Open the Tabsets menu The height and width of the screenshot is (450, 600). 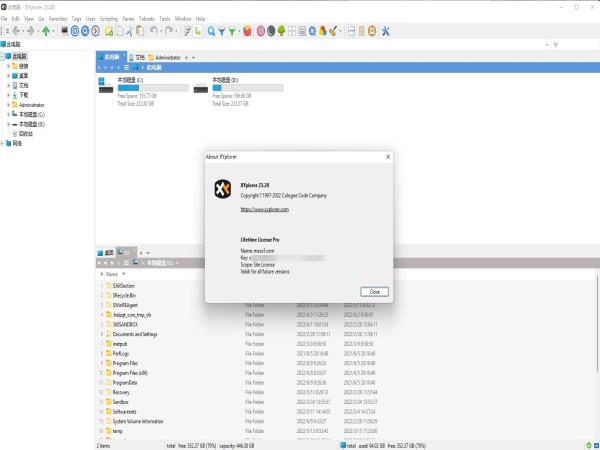[x=147, y=19]
